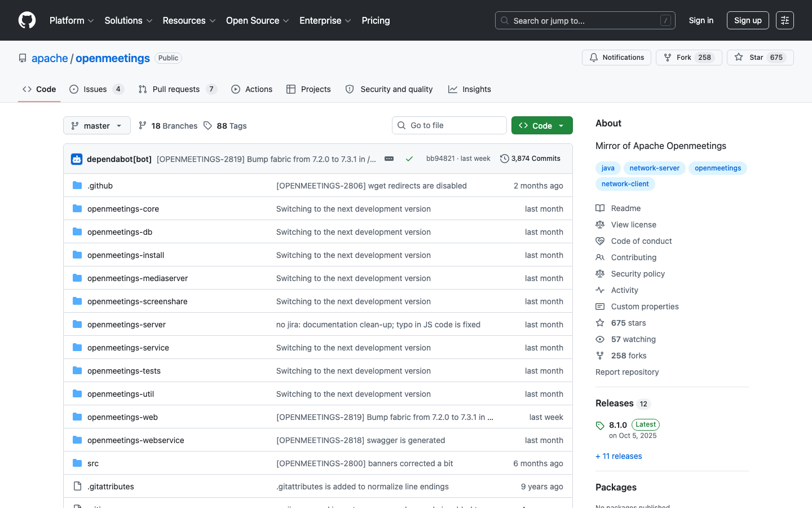Switch to the Insights tab
The image size is (812, 508).
[470, 89]
